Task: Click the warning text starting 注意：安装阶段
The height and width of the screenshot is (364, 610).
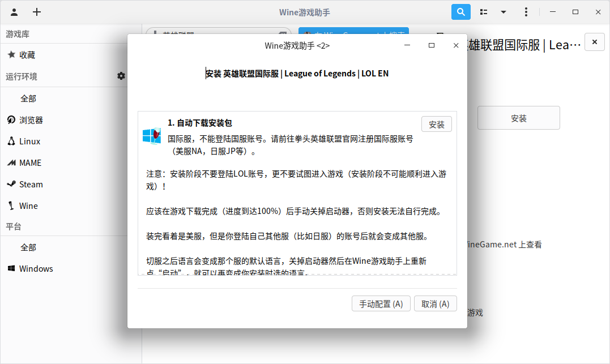Action: pos(296,180)
